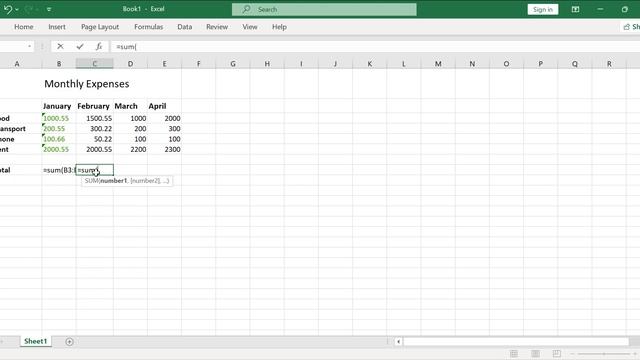
Task: Open the Home ribbon tab
Action: pos(24,27)
